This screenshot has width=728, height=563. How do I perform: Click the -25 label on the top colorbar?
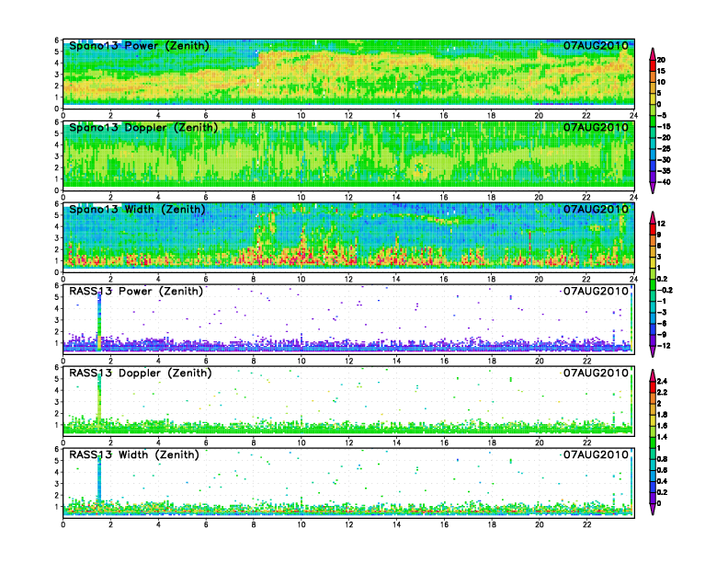point(664,149)
